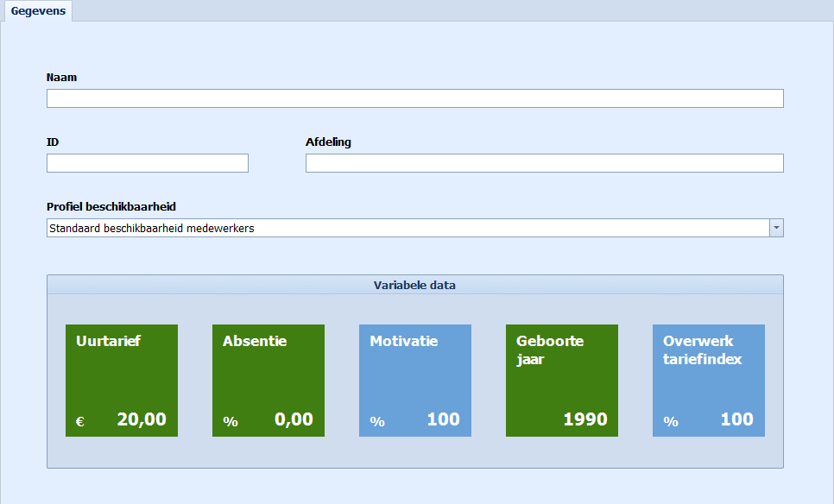The image size is (834, 504).
Task: Click the Variabele data panel header
Action: coord(415,285)
